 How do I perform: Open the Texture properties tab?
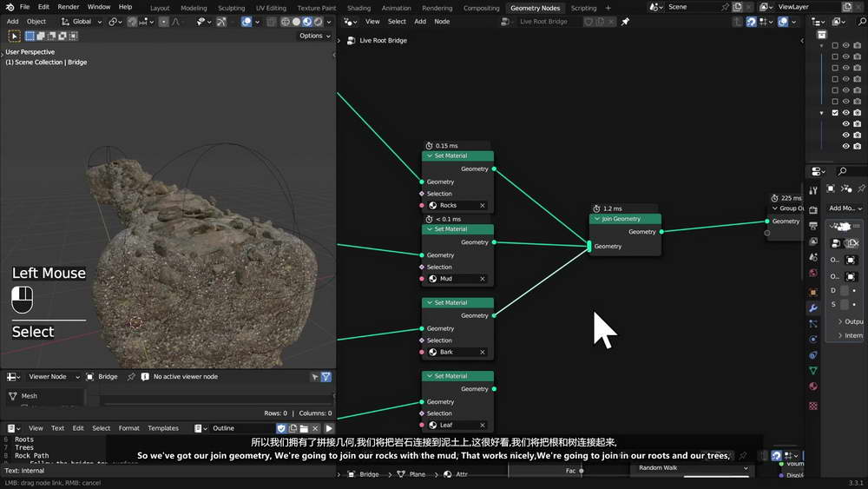click(x=813, y=406)
